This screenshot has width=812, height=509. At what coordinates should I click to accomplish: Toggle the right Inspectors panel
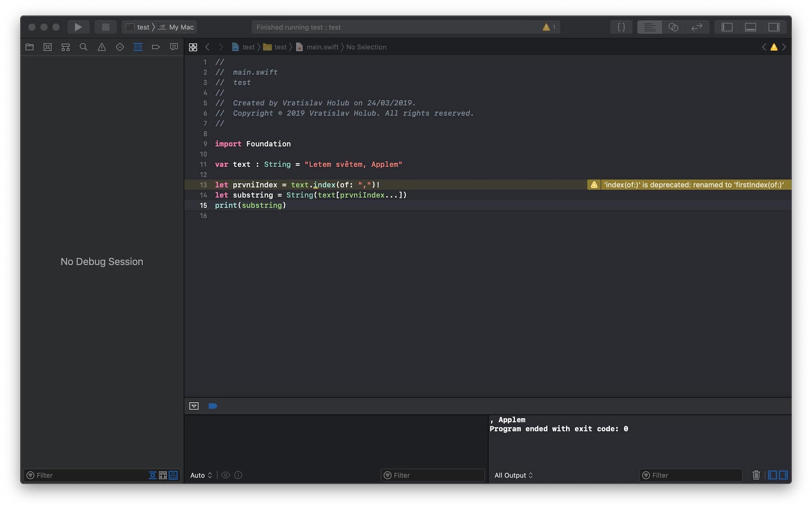point(774,27)
